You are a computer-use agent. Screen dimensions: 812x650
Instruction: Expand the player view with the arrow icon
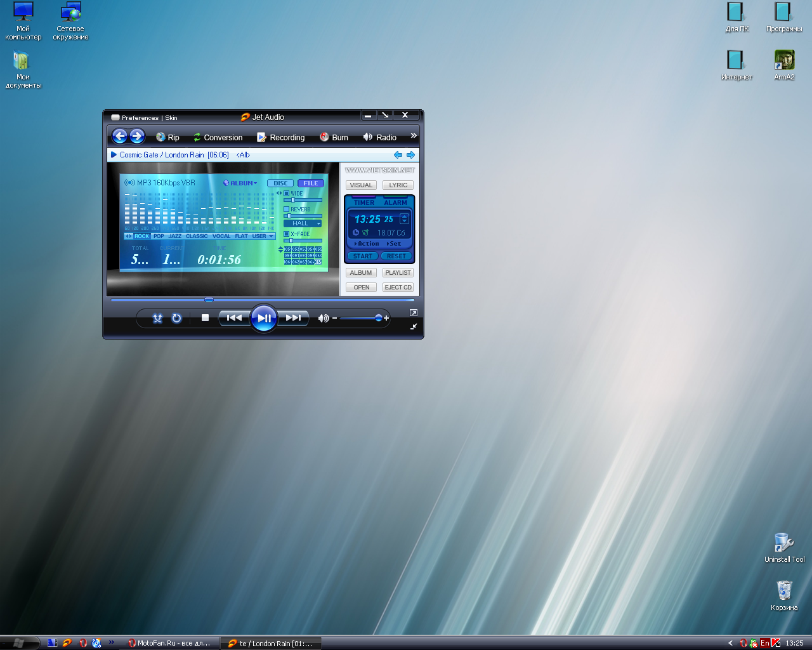(414, 312)
